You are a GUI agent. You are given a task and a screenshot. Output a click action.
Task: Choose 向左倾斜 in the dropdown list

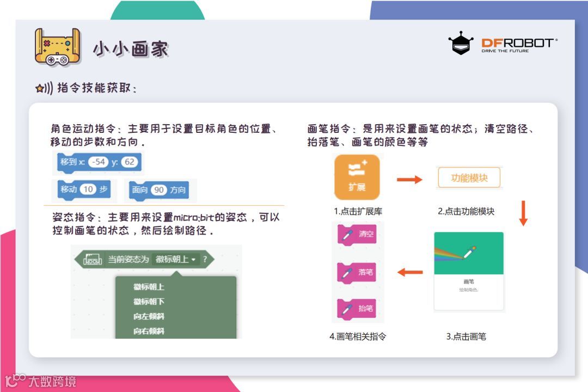pos(149,316)
